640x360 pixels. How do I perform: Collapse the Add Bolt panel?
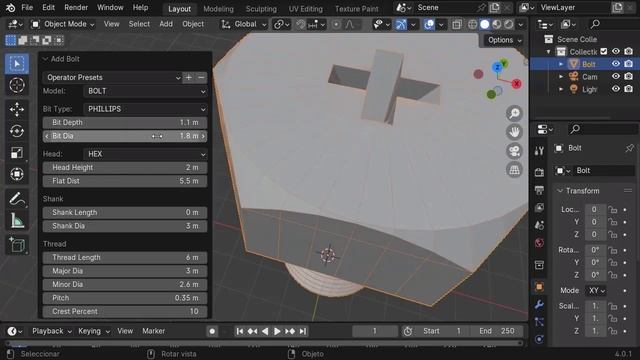(46, 59)
